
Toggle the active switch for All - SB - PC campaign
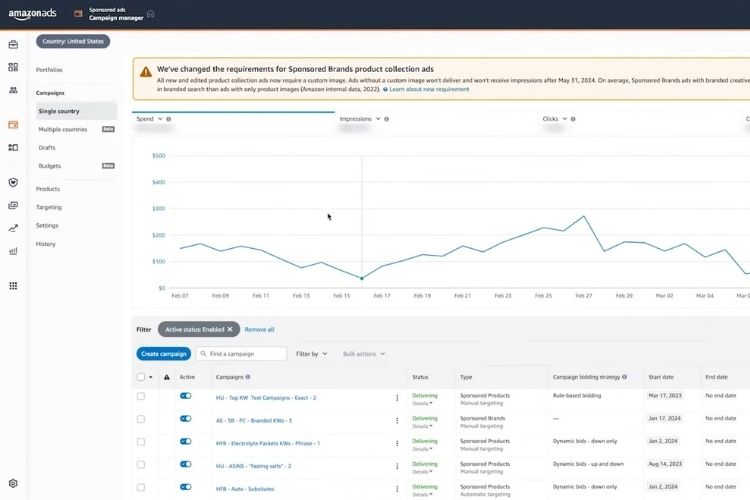coord(186,419)
